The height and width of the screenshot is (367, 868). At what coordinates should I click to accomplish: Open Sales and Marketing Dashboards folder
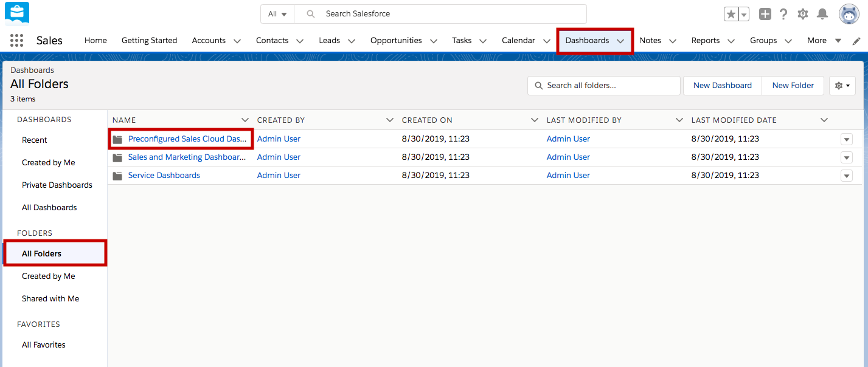[x=187, y=157]
